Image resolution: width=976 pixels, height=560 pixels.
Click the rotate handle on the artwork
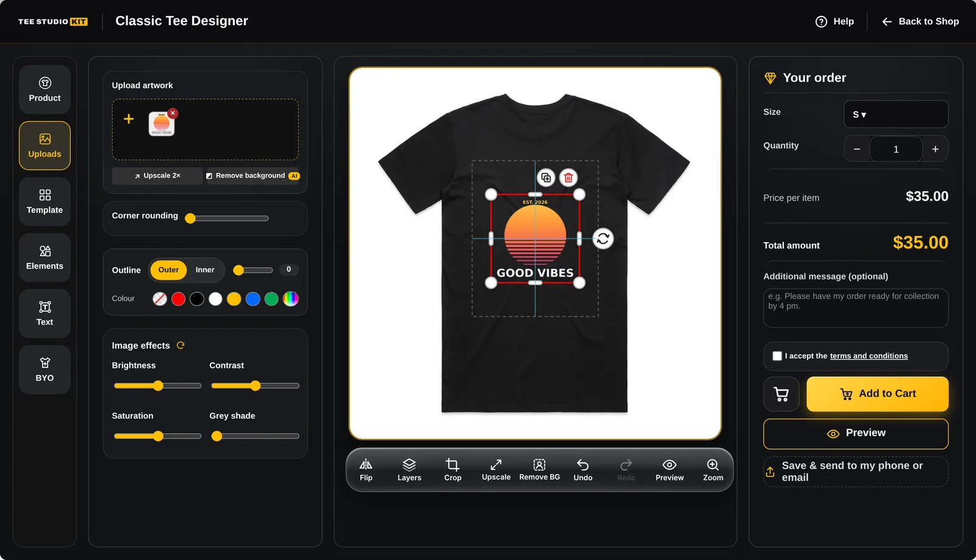(603, 239)
